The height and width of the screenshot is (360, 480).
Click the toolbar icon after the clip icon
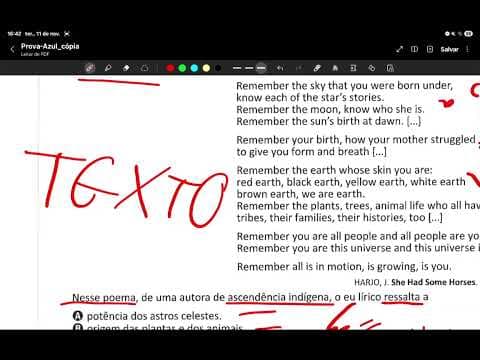(x=335, y=68)
